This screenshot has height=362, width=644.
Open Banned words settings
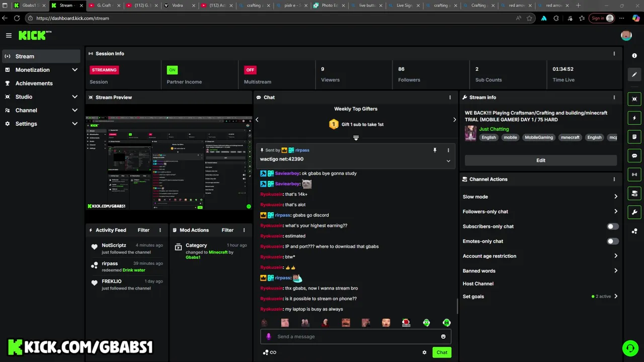pos(540,270)
